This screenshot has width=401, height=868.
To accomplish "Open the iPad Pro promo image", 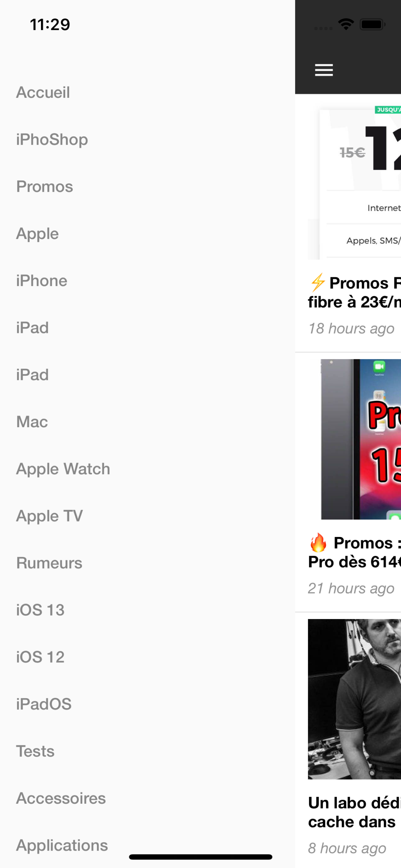I will point(354,439).
